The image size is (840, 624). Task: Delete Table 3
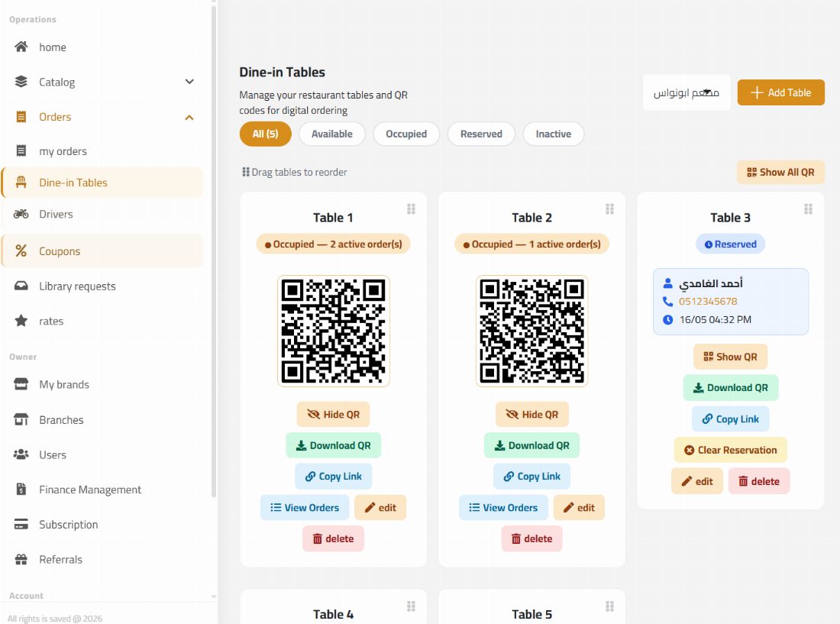[x=759, y=481]
